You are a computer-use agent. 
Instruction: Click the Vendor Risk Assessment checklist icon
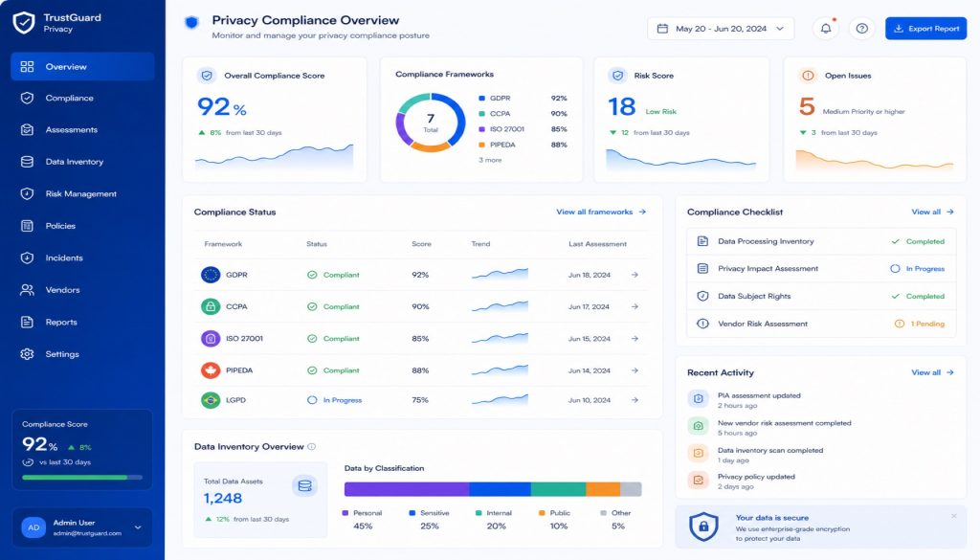pos(702,324)
